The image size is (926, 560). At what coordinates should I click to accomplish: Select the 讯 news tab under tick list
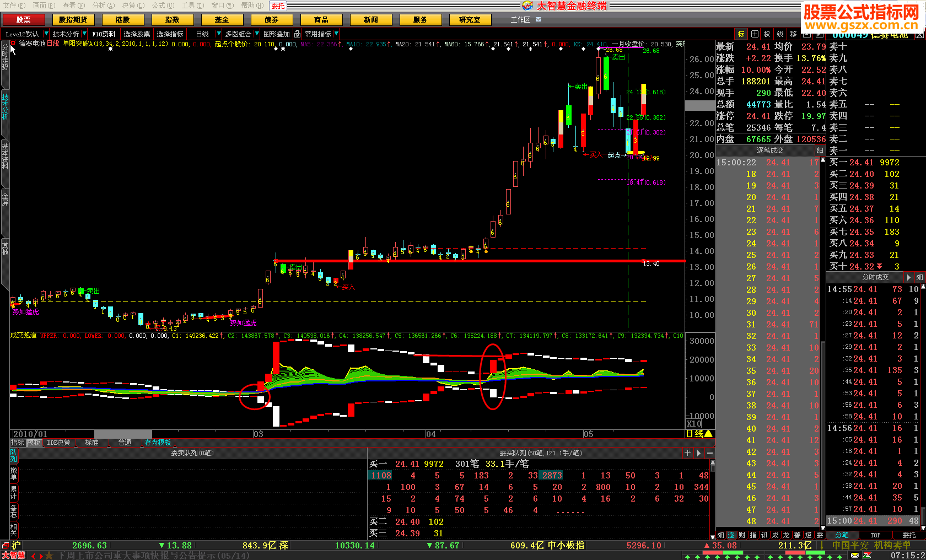[764, 535]
